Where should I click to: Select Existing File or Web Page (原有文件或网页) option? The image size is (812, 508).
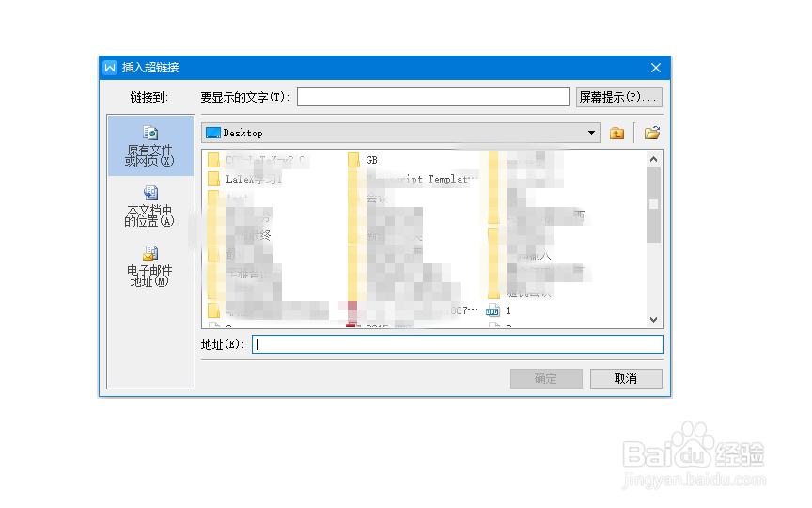pos(150,146)
